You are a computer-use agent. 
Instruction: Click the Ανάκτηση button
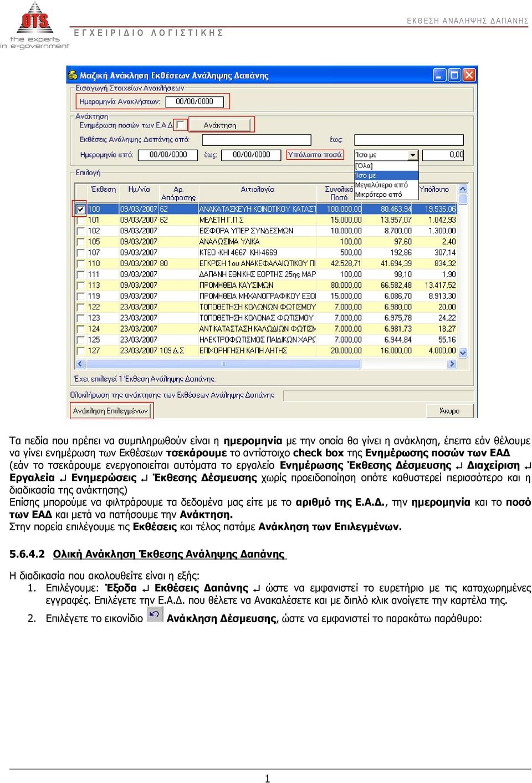220,125
